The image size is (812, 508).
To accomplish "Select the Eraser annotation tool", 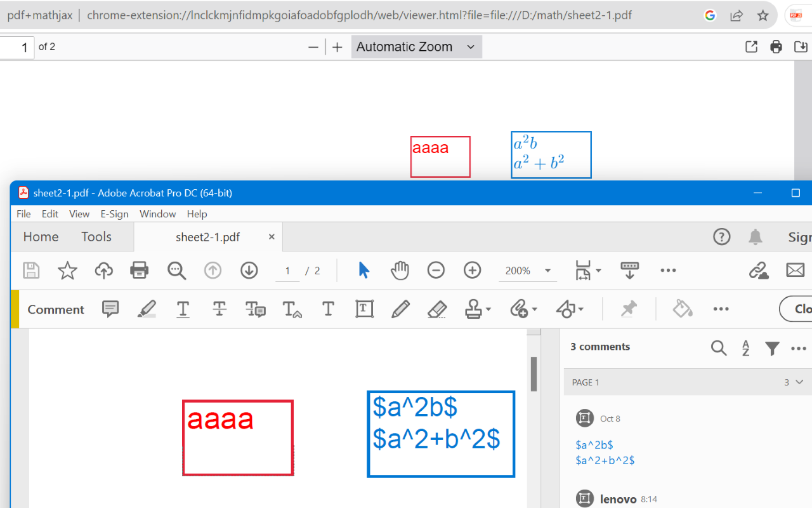I will pos(437,309).
